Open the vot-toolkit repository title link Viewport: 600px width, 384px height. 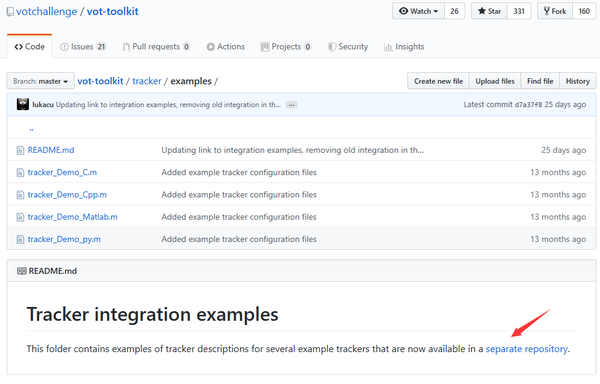[112, 11]
